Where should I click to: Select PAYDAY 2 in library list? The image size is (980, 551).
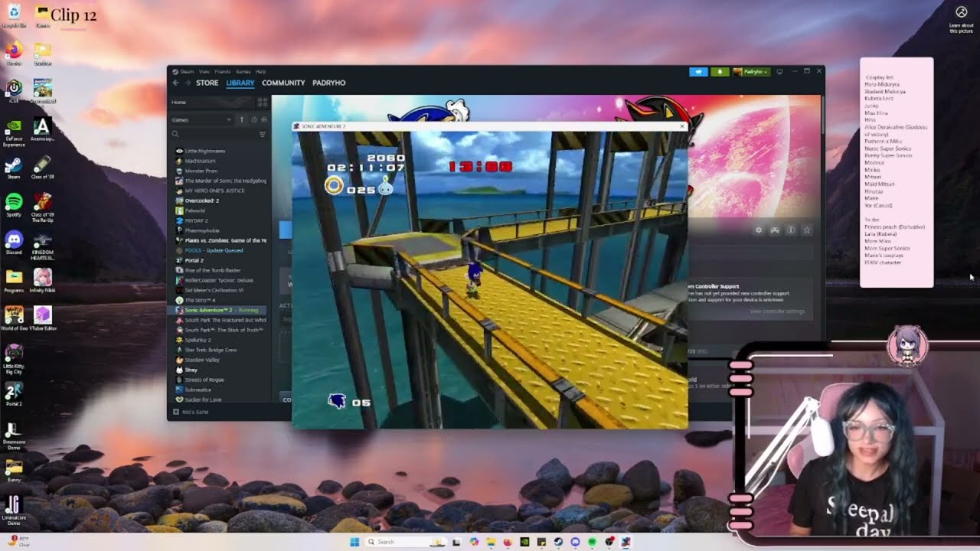click(x=197, y=220)
